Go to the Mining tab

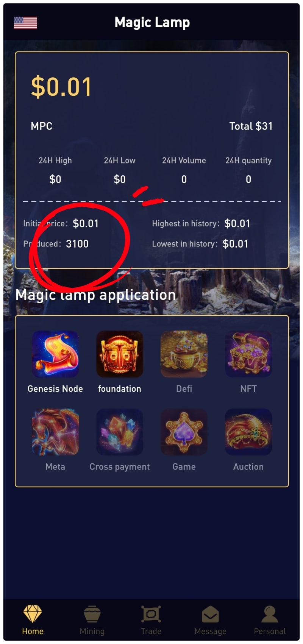tap(92, 620)
